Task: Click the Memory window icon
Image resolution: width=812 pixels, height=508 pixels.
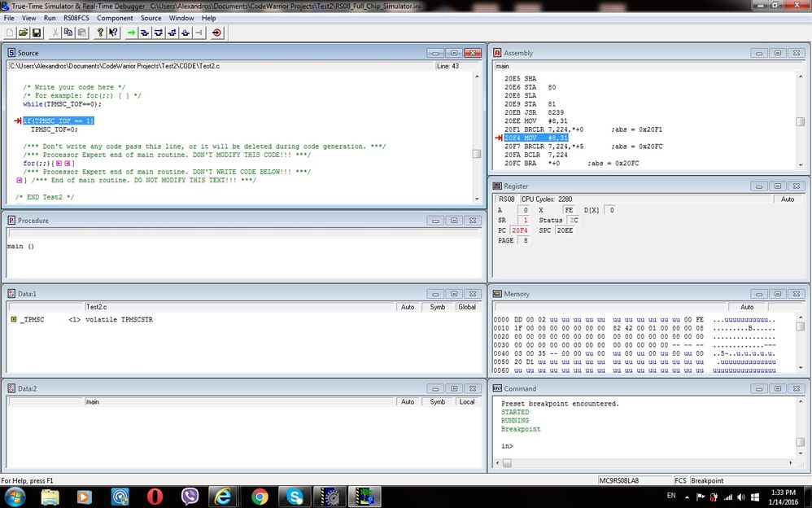Action: pos(497,294)
